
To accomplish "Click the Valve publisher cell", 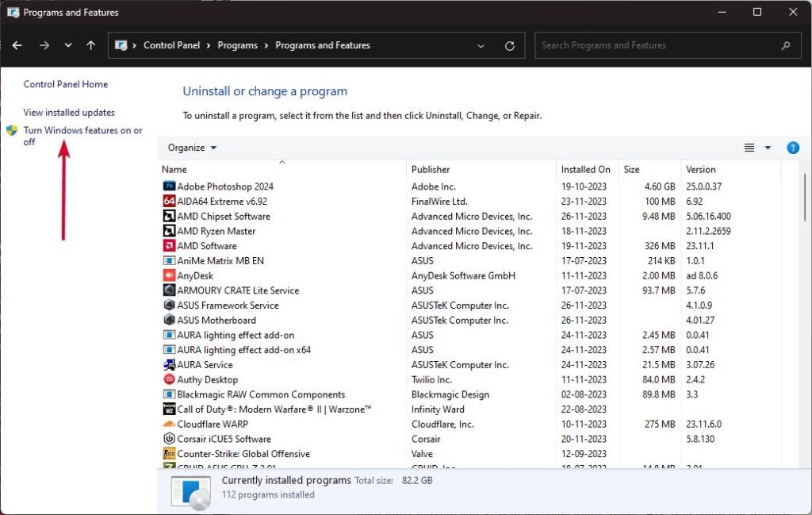I will (422, 453).
